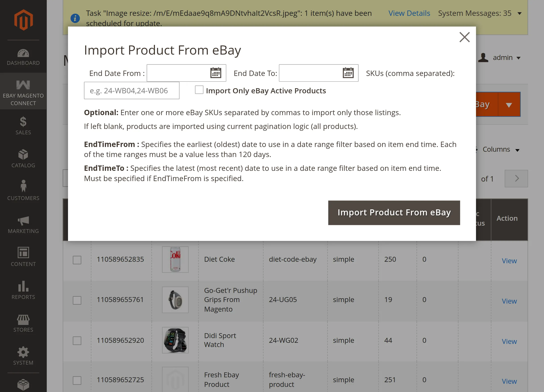
Task: Click SKU cell fresh-ebay-product
Action: 287,380
